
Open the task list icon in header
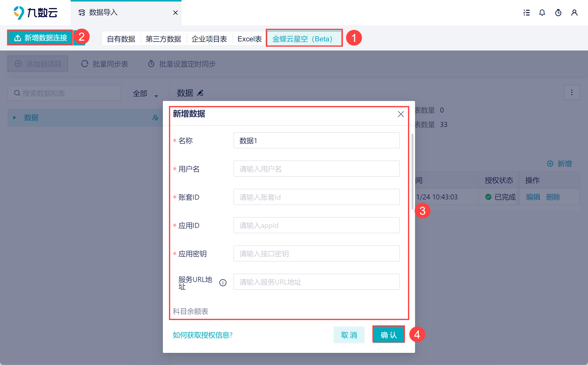point(526,13)
